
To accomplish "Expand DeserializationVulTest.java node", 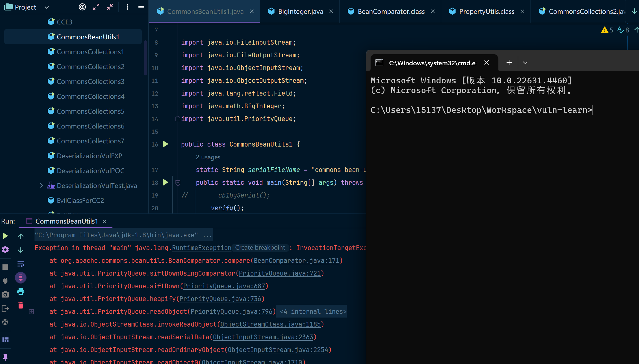I will coord(41,185).
